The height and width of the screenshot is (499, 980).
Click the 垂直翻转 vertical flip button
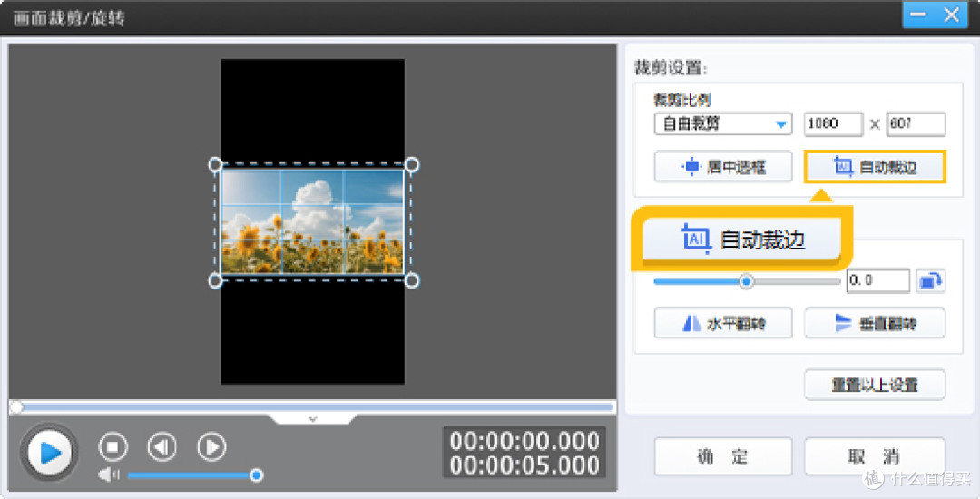[875, 323]
